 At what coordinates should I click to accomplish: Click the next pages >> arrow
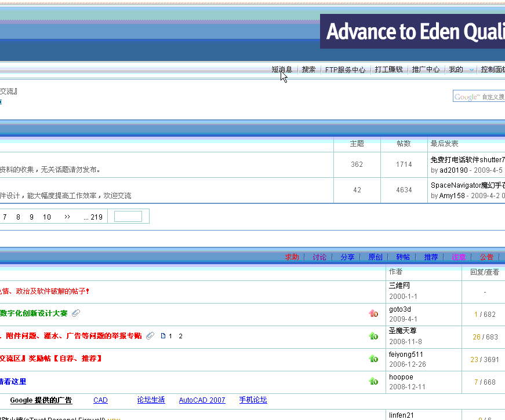click(x=67, y=217)
